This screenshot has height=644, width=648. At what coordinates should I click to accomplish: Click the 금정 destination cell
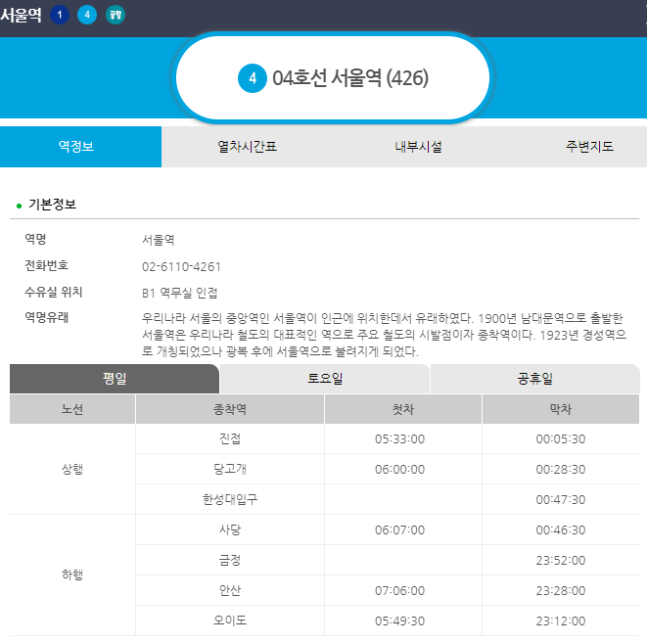click(230, 560)
